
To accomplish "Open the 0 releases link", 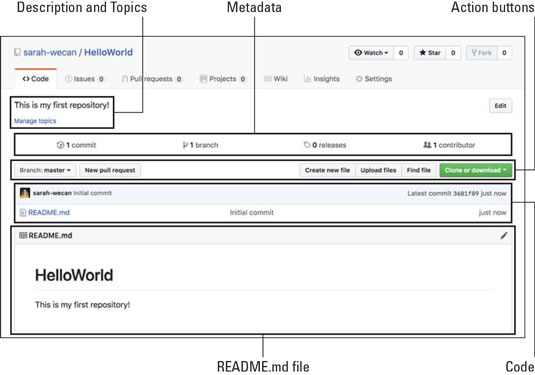I will tap(325, 145).
